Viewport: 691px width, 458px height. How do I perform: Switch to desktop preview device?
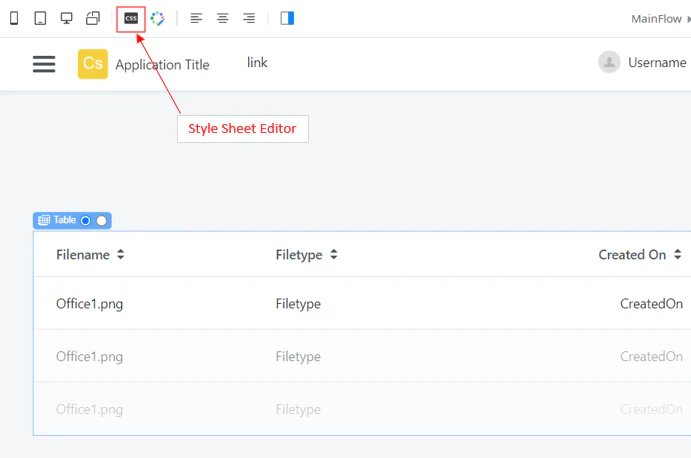pyautogui.click(x=67, y=19)
